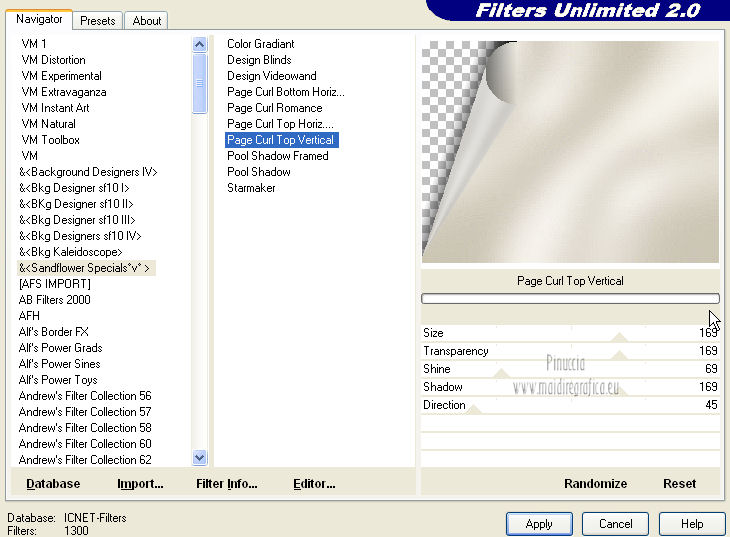Open the About tab
The image size is (730, 537).
coord(147,21)
